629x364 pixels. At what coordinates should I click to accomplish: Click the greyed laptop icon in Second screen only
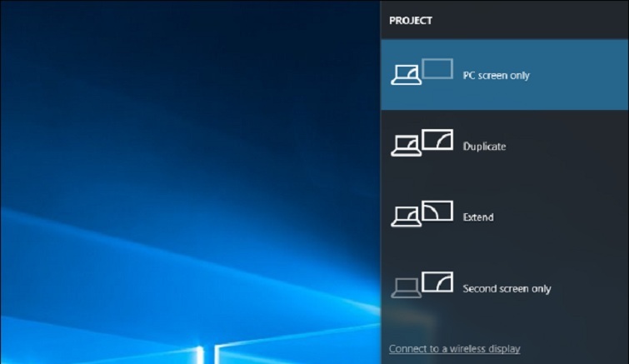pyautogui.click(x=405, y=288)
